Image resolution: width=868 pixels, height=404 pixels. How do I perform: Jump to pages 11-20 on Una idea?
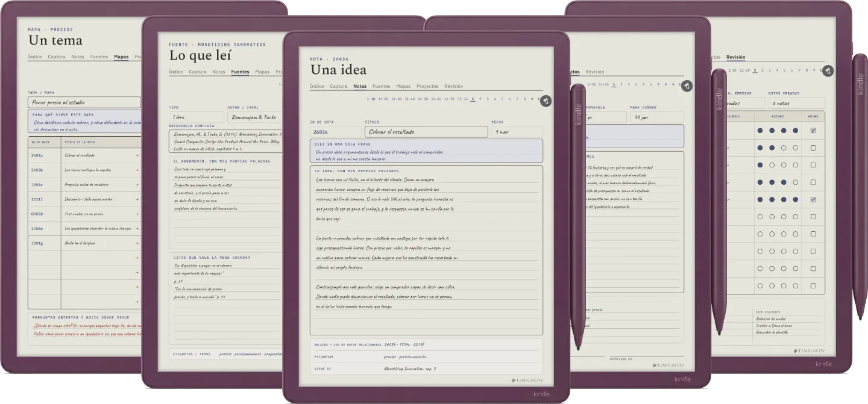point(383,99)
